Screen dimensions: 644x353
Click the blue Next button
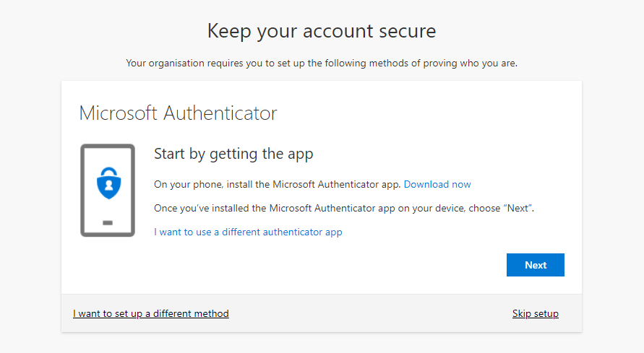coord(535,265)
